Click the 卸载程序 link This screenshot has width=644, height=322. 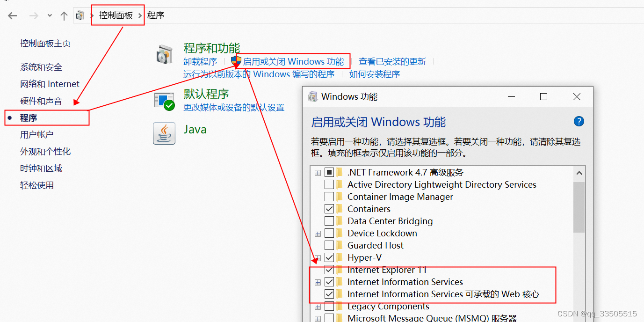tap(200, 61)
